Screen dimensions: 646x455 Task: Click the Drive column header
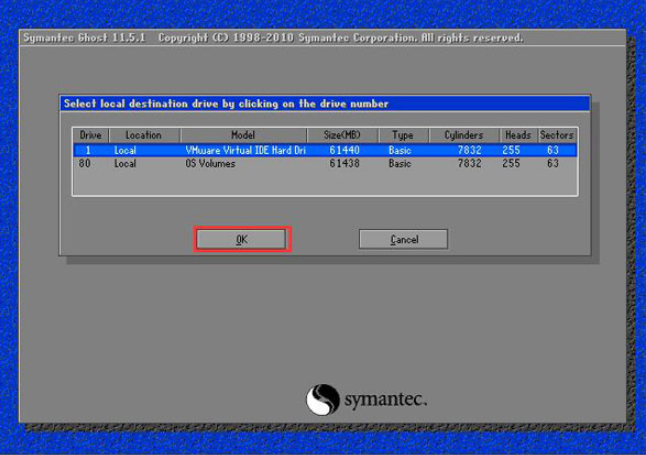[x=91, y=135]
